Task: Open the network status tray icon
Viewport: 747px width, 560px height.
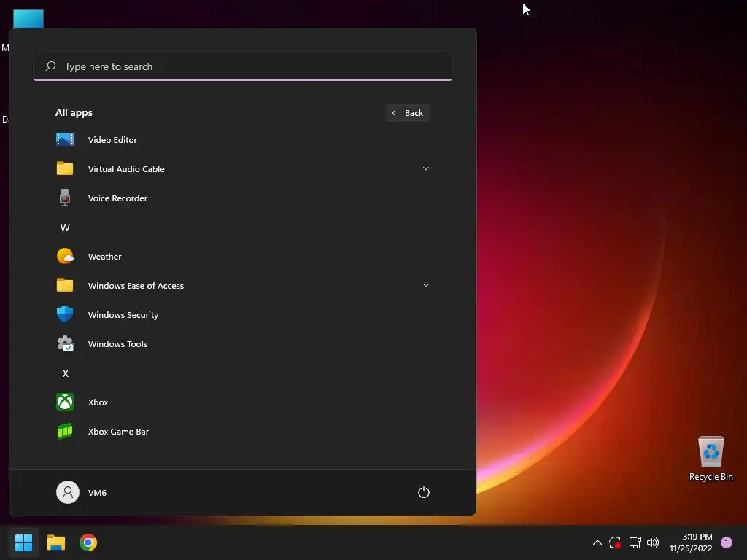Action: pyautogui.click(x=635, y=542)
